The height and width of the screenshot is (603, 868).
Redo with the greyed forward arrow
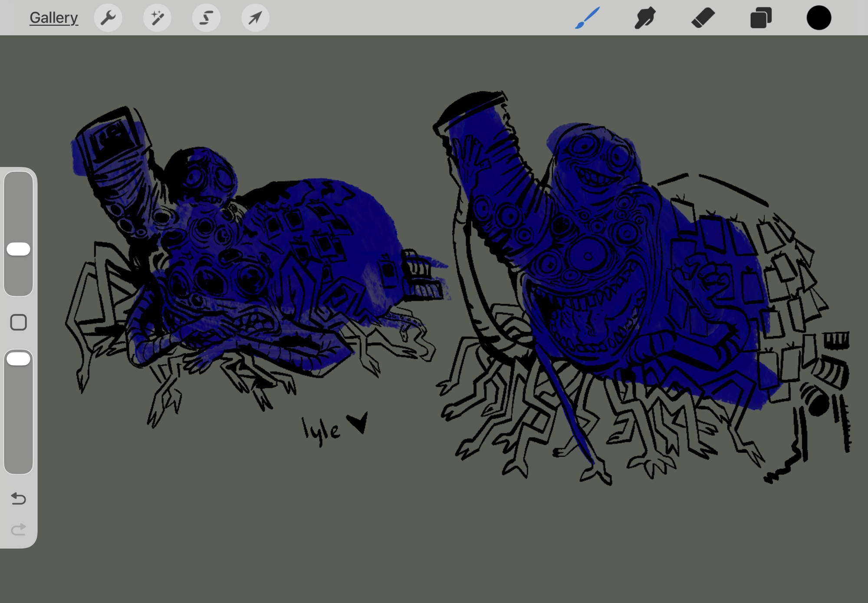pos(19,529)
